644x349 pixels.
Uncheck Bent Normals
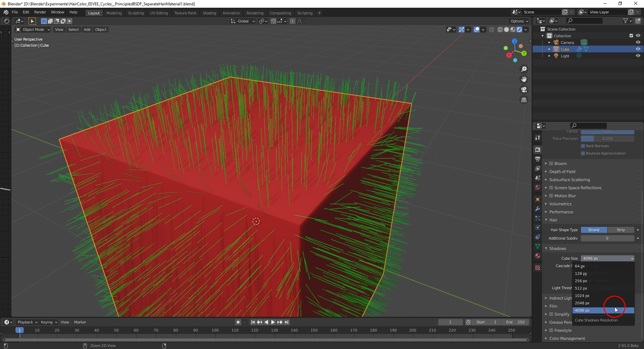584,146
